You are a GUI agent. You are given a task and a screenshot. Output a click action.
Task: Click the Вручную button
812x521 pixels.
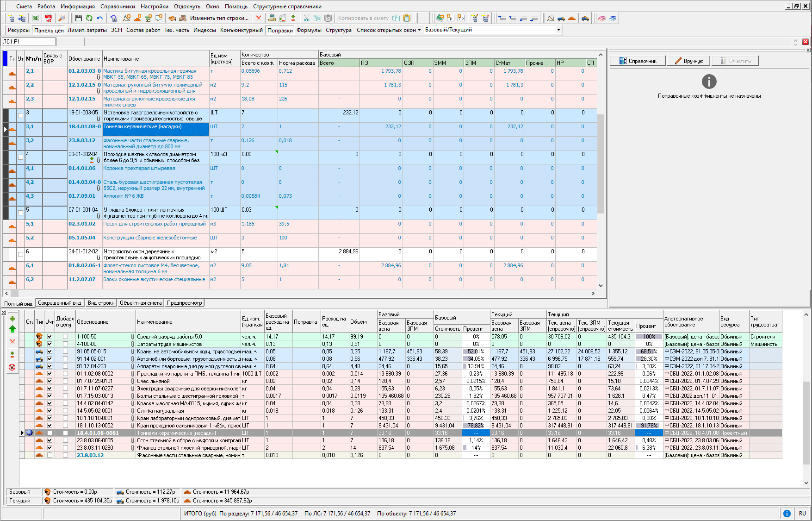click(x=689, y=61)
